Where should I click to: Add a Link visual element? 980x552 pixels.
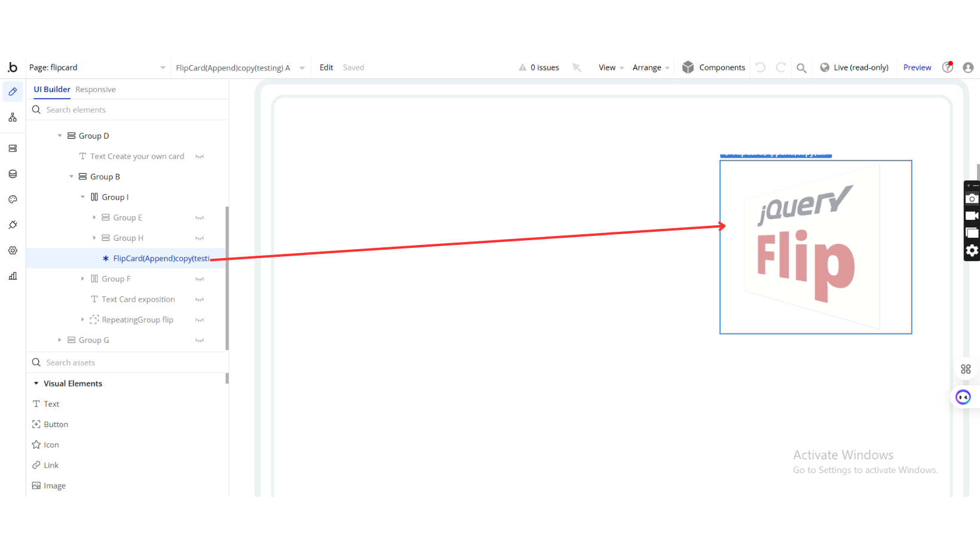[45, 465]
